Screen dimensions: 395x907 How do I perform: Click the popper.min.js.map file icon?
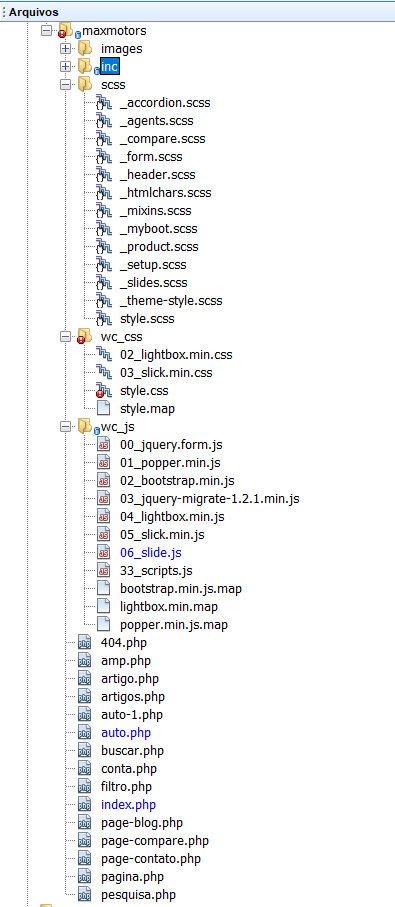pos(104,624)
